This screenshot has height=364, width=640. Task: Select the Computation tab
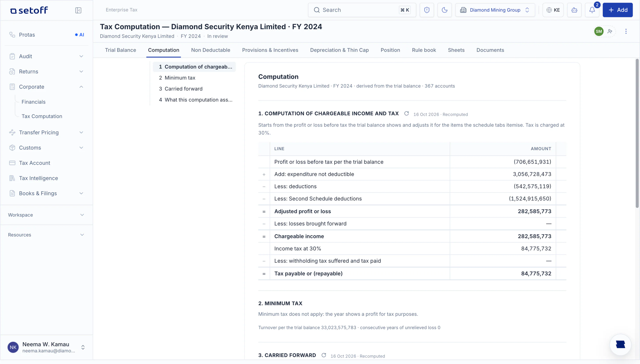[x=163, y=50]
